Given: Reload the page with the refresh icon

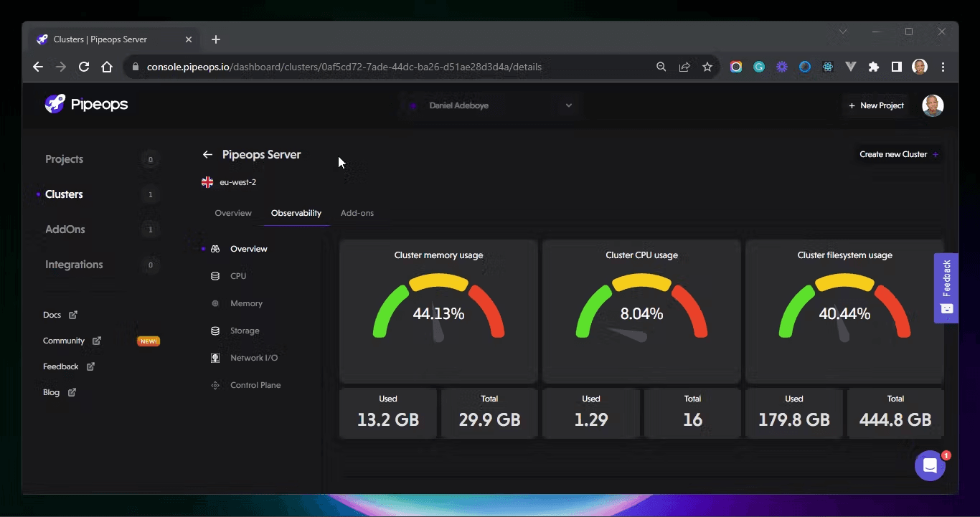Looking at the screenshot, I should coord(84,67).
